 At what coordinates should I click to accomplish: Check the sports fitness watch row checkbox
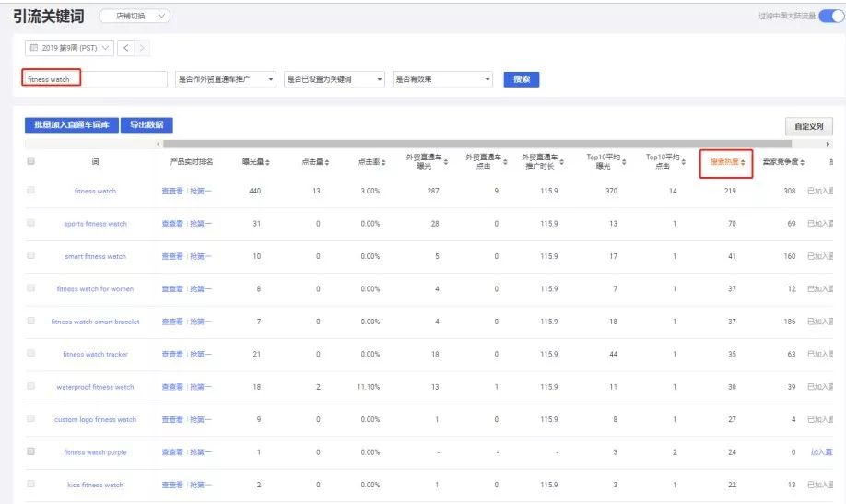pos(30,223)
